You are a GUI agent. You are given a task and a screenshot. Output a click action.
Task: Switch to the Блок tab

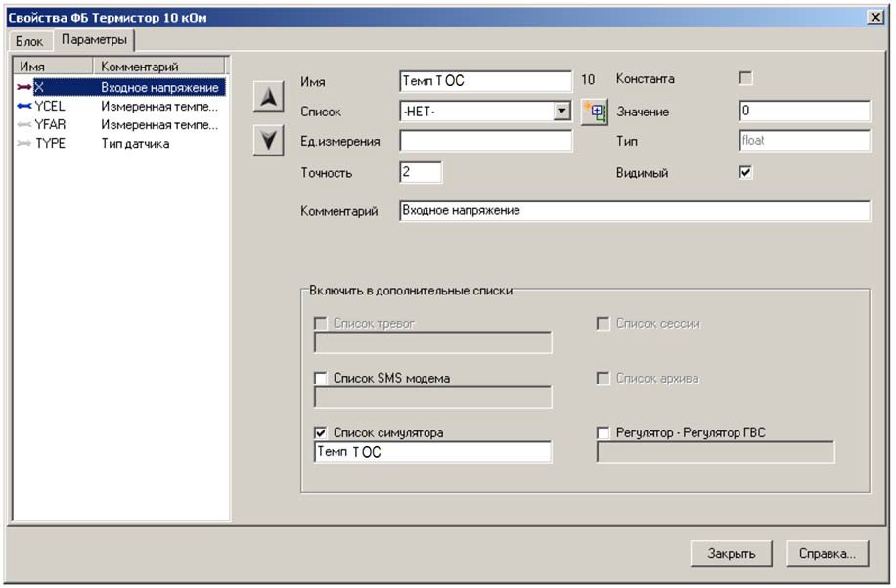point(29,41)
